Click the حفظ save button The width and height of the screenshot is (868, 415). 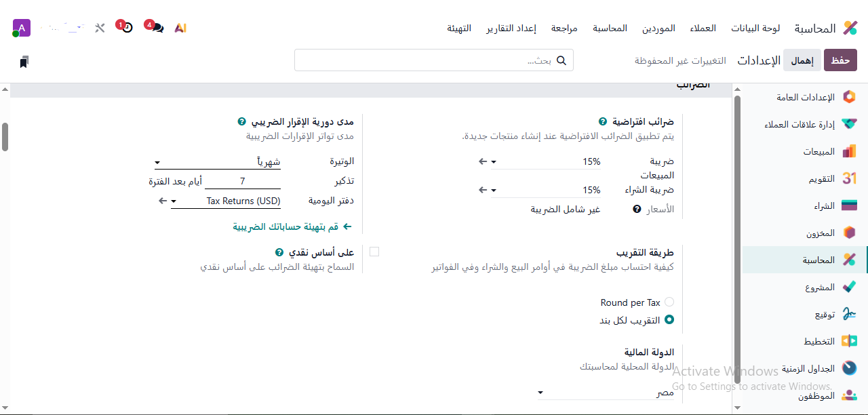point(840,60)
